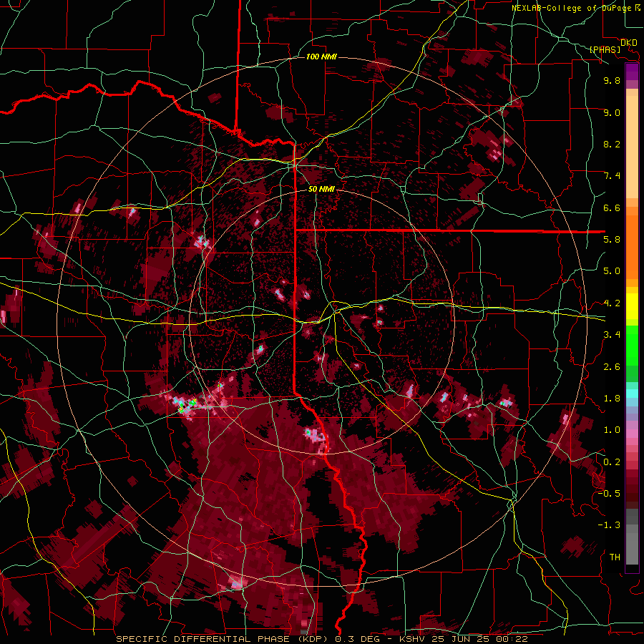The width and height of the screenshot is (644, 644).
Task: Click the [PHAS] label
Action: tap(605, 50)
